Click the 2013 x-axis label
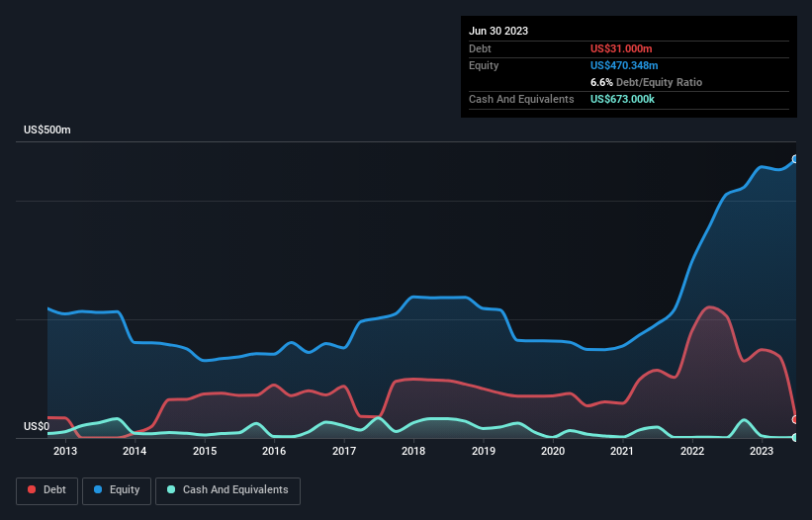Screen dimensions: 812x520 [65, 451]
